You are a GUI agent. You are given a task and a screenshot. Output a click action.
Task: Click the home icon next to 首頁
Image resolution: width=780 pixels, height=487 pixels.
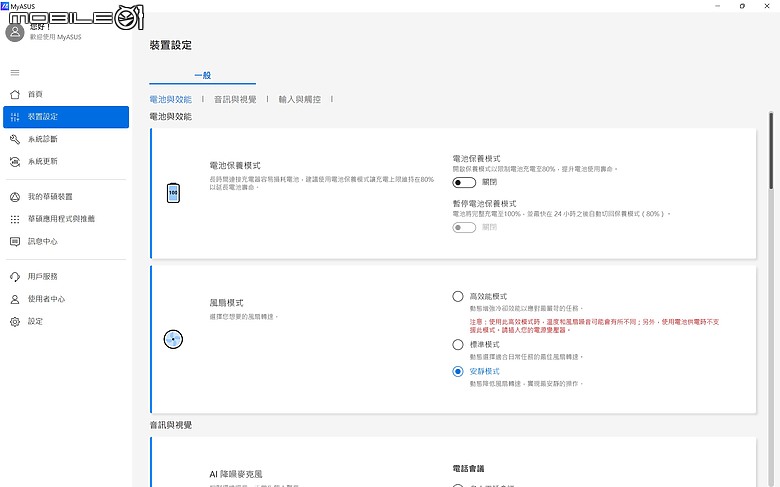tap(15, 95)
